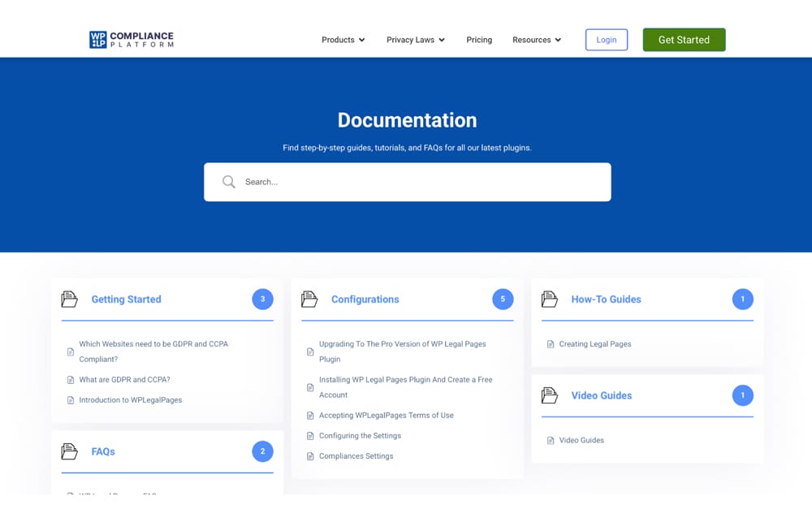Click the folder icon on Configurations card
The image size is (812, 509).
[x=309, y=299]
